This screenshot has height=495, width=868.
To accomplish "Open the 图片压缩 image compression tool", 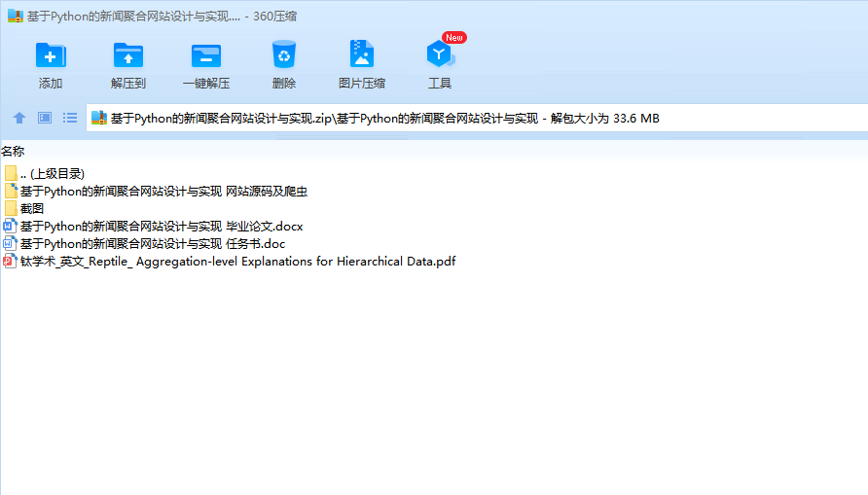I will coord(361,54).
